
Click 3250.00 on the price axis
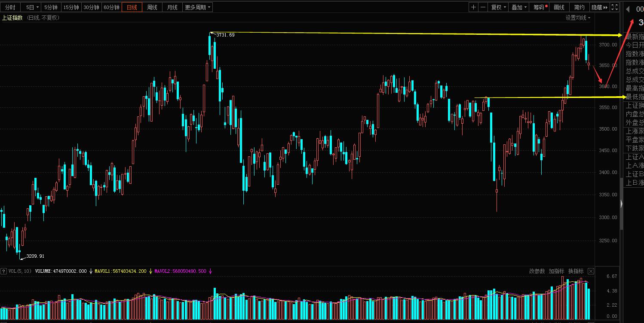tap(608, 241)
